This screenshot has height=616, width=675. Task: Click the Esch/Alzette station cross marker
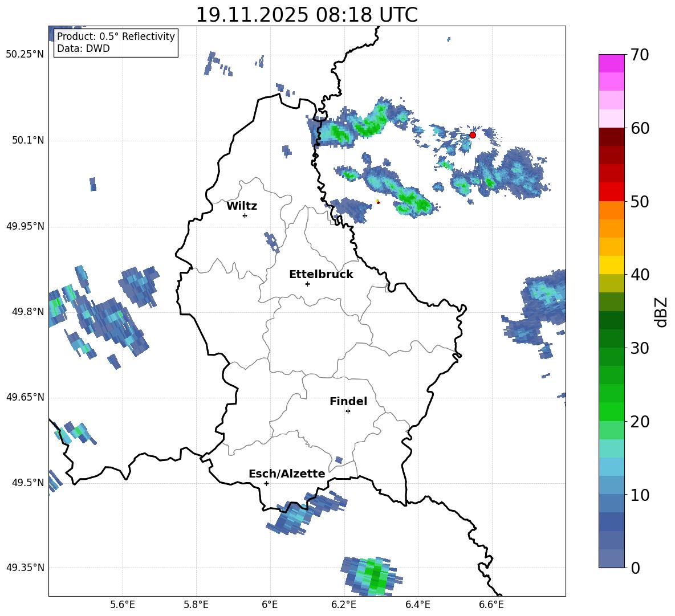tap(266, 483)
